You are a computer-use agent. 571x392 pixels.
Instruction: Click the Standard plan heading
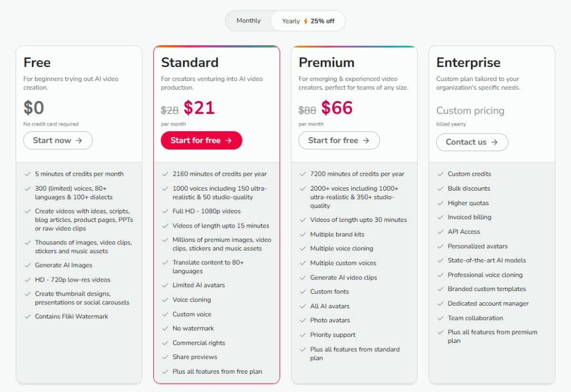[x=190, y=62]
